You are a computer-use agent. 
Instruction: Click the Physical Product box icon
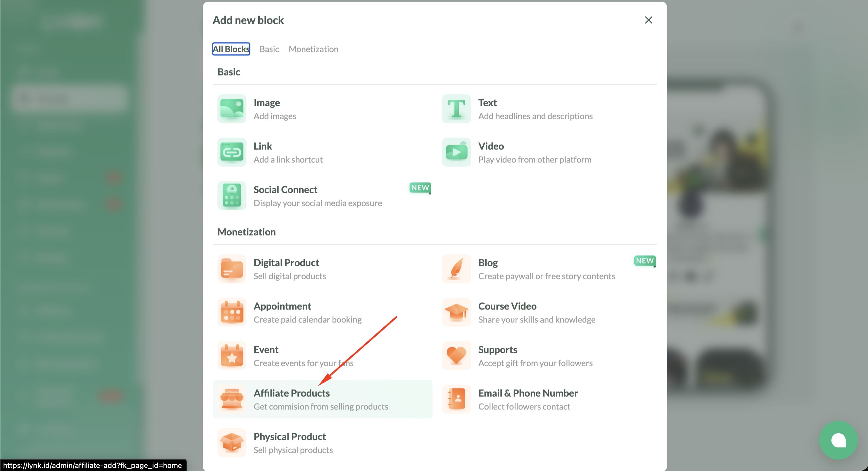[x=232, y=443]
